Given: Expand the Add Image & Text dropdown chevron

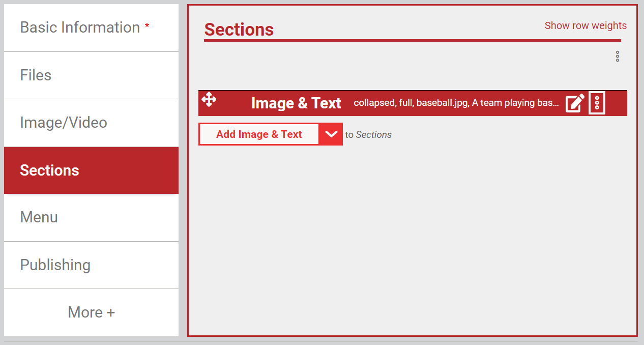Looking at the screenshot, I should click(x=331, y=134).
